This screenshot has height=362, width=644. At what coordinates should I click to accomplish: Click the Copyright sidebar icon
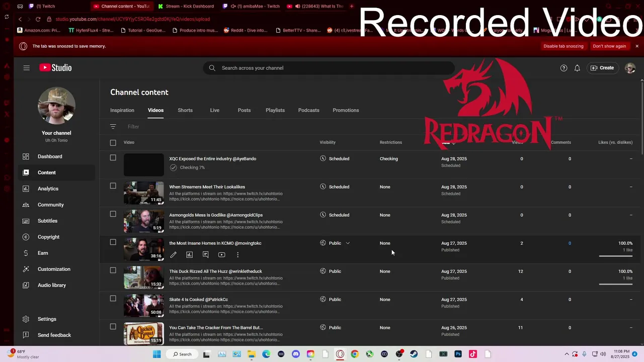point(26,237)
